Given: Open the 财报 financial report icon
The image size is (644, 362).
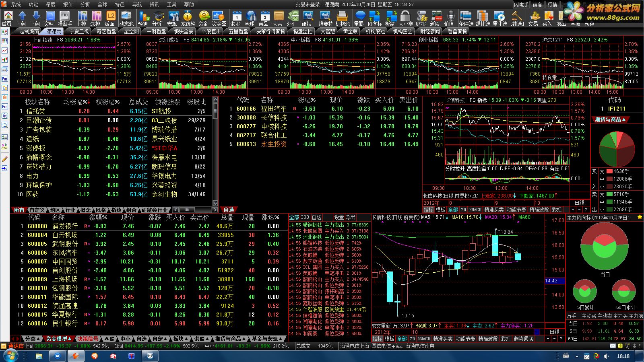Looking at the screenshot, I should [x=421, y=18].
